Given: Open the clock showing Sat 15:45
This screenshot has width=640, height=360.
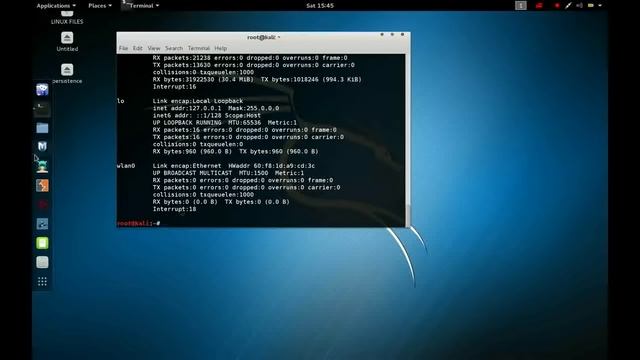Looking at the screenshot, I should coord(320,5).
